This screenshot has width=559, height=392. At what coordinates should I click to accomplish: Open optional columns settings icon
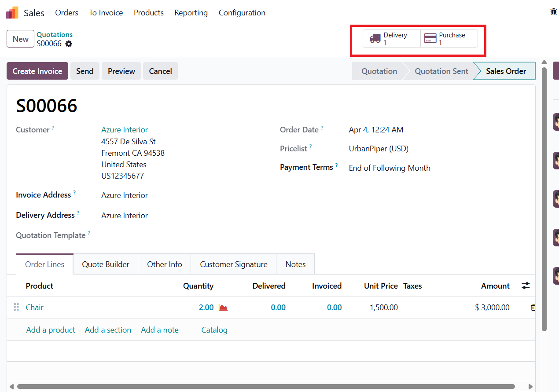[x=526, y=286]
